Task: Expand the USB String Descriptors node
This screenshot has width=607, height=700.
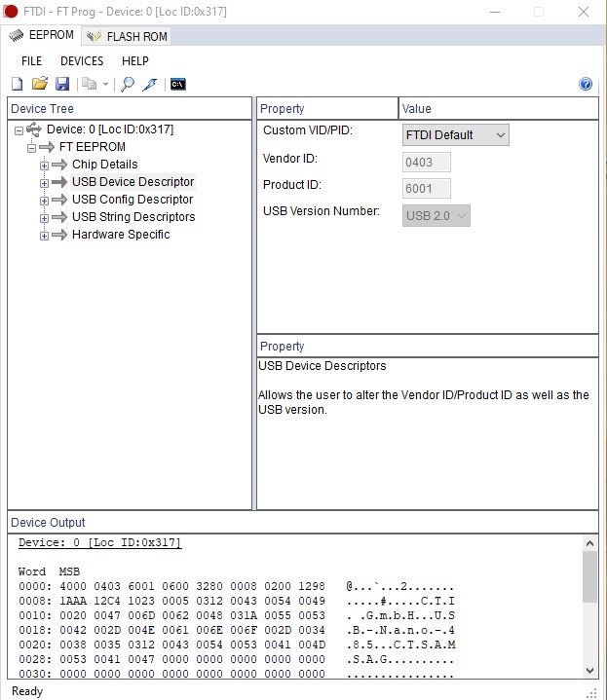Action: 44,217
